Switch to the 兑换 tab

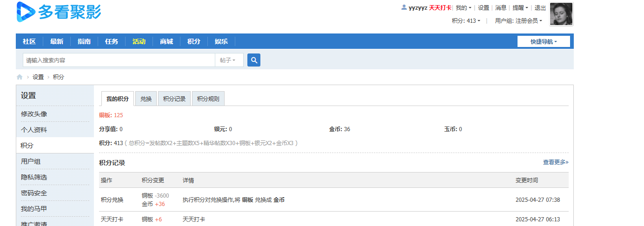(x=146, y=99)
